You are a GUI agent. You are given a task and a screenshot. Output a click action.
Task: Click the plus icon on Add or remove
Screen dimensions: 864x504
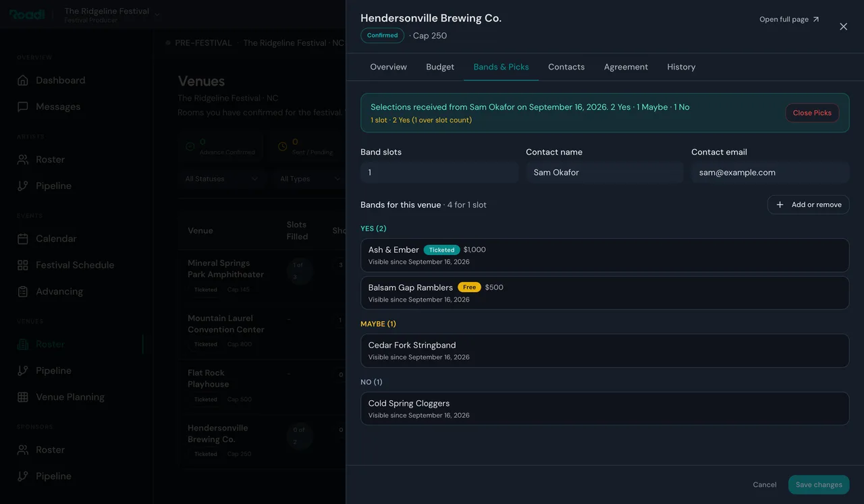click(780, 204)
